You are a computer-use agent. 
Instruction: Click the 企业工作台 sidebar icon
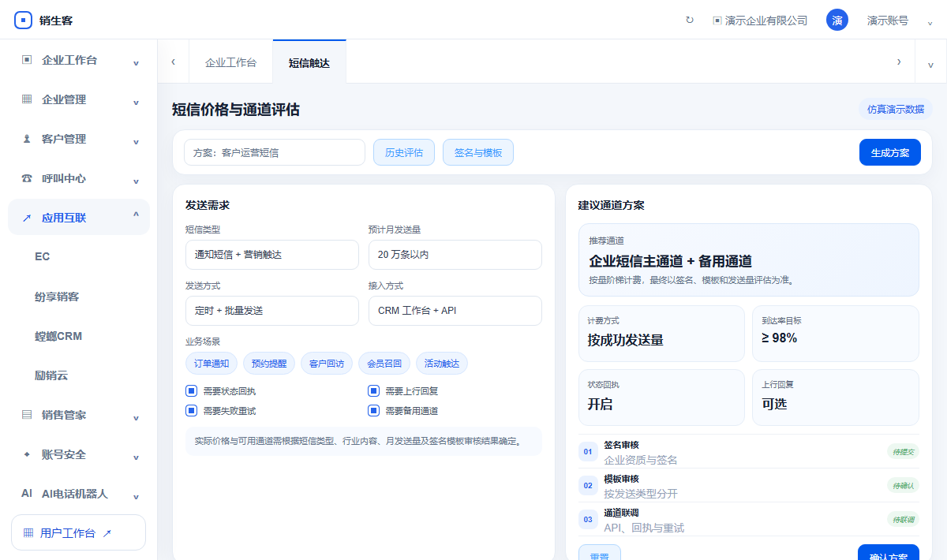click(27, 60)
